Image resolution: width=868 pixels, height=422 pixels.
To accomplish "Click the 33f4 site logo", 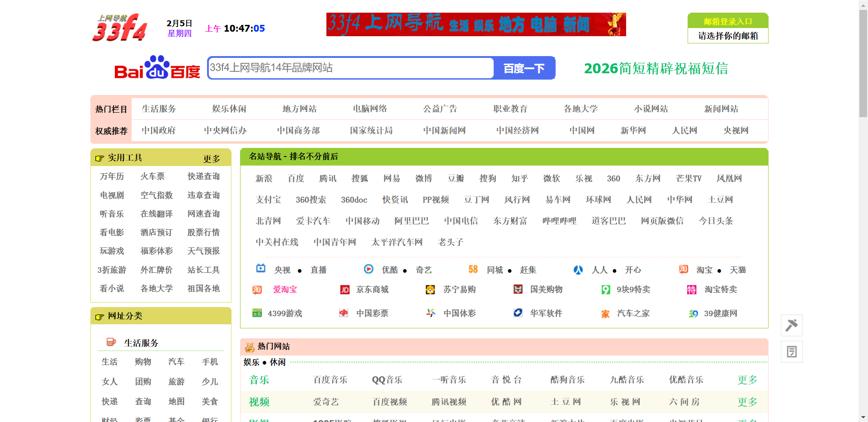I will click(x=120, y=28).
